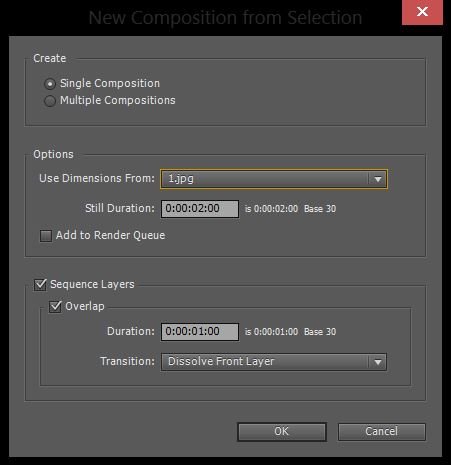Select the Single Composition radio button
Image resolution: width=451 pixels, height=465 pixels.
pyautogui.click(x=50, y=84)
